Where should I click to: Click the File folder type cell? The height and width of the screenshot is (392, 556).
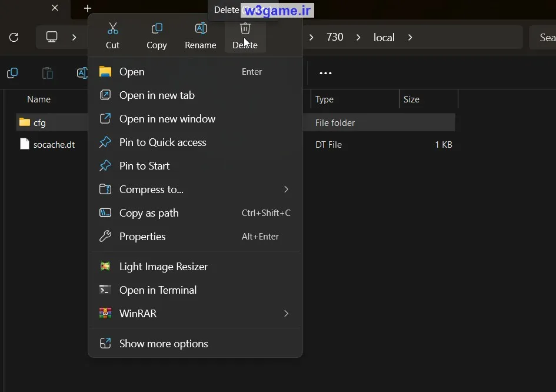click(335, 123)
